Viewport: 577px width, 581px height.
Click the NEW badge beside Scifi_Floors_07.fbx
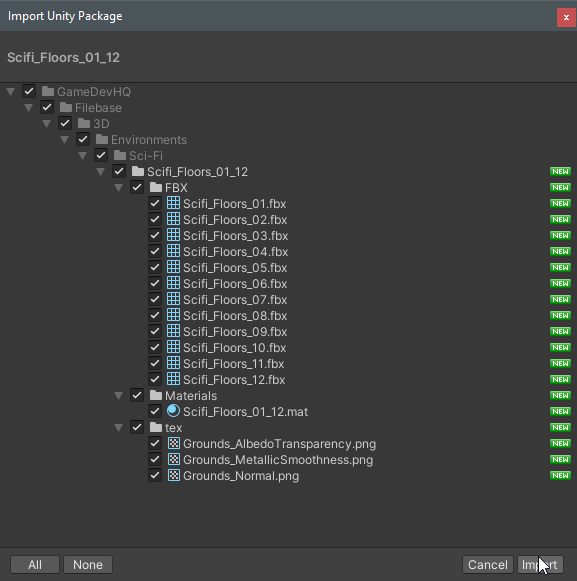[x=560, y=299]
